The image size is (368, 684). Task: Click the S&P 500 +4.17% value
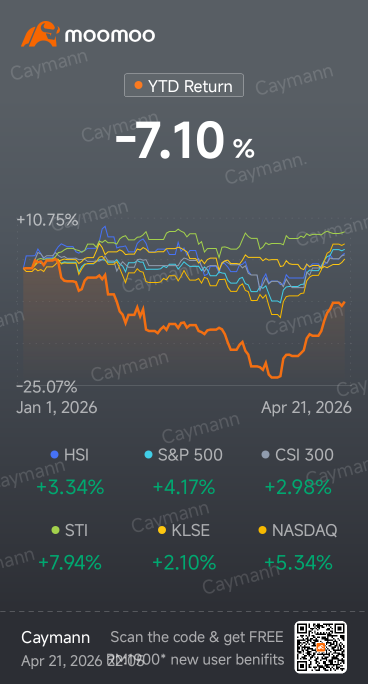(184, 487)
